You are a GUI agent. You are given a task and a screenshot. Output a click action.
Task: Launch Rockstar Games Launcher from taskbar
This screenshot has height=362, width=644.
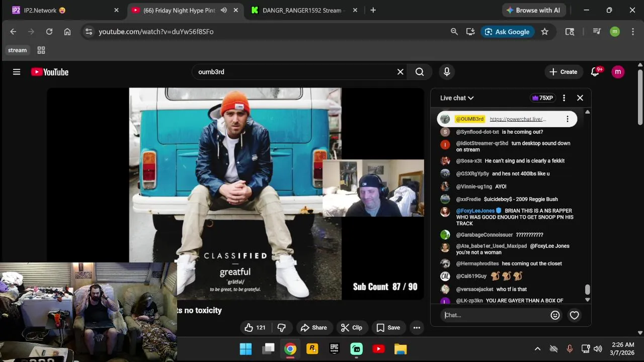pos(312,349)
